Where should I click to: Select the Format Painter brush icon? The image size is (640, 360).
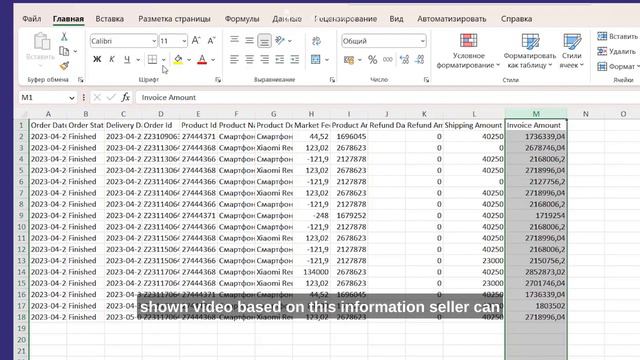pyautogui.click(x=64, y=65)
